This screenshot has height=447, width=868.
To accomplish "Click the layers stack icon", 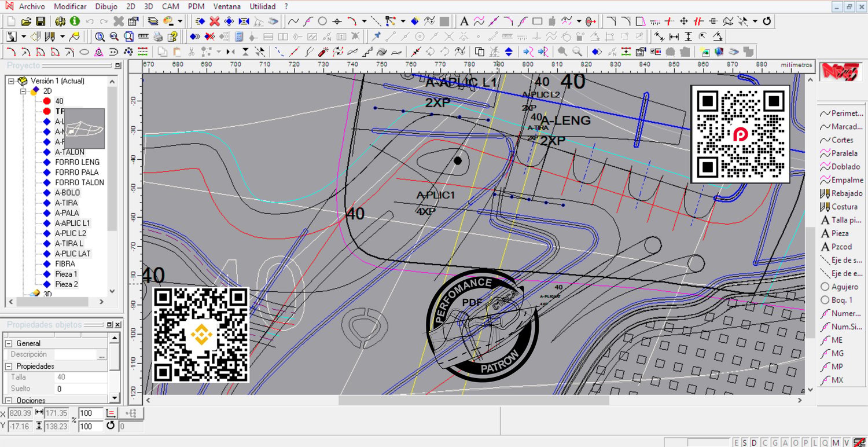I will click(x=153, y=21).
